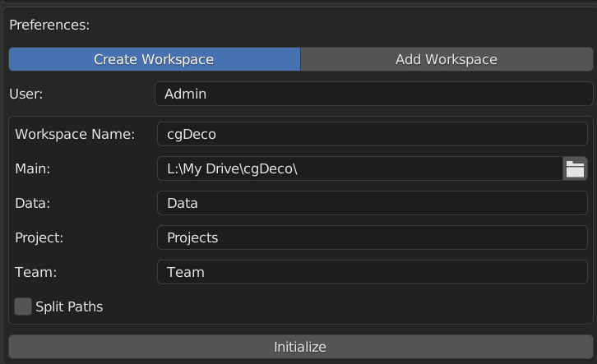Switch to the Create Workspace tab
Image resolution: width=597 pixels, height=364 pixels.
155,59
